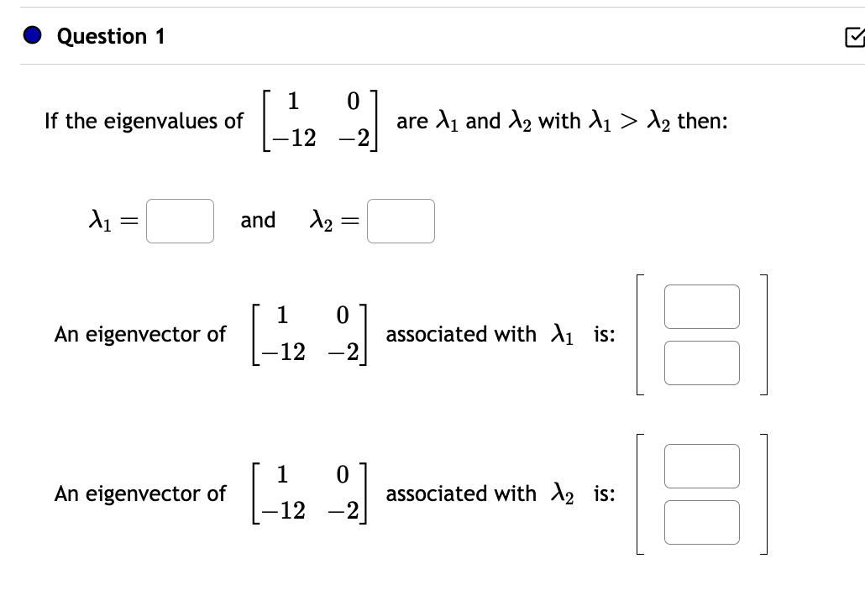Click the word 'and' between the lambda fields
Screen dimensions: 865x616
pyautogui.click(x=258, y=220)
